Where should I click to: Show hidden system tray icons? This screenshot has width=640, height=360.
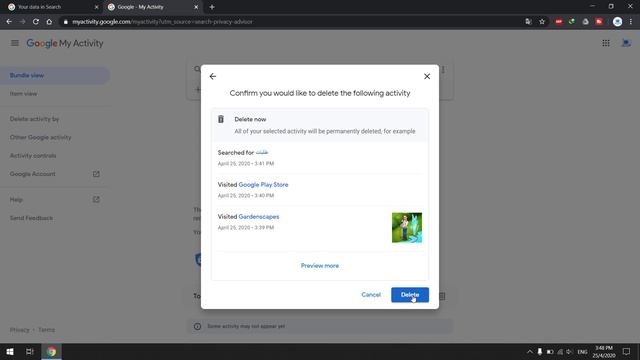click(x=529, y=351)
